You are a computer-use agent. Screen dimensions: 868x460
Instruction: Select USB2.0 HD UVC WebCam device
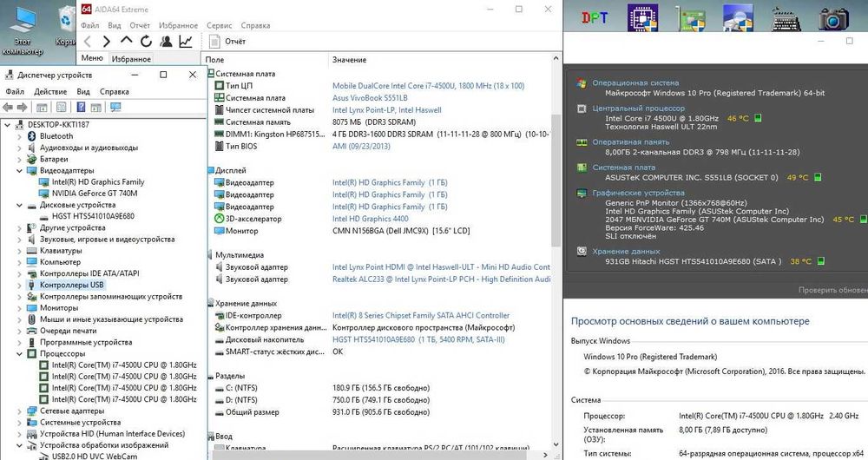pyautogui.click(x=94, y=457)
